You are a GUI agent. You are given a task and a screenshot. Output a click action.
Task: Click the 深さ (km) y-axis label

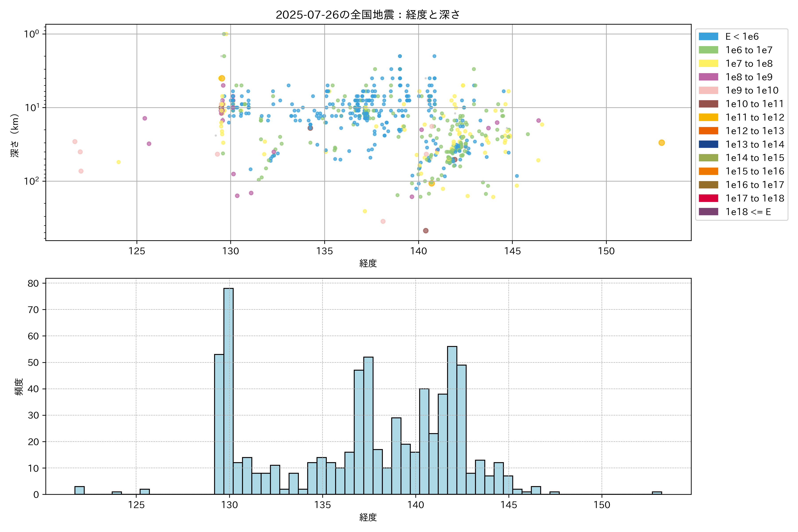tap(15, 135)
